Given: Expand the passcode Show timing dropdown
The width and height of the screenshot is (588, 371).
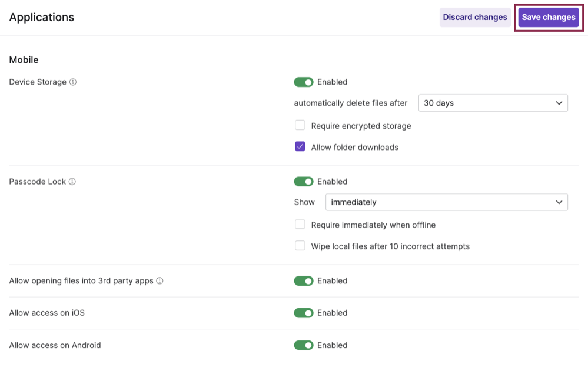Looking at the screenshot, I should click(x=446, y=202).
